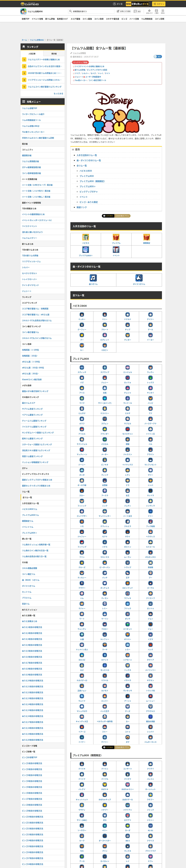Open the MENU hamburger icon in header

point(163,11)
